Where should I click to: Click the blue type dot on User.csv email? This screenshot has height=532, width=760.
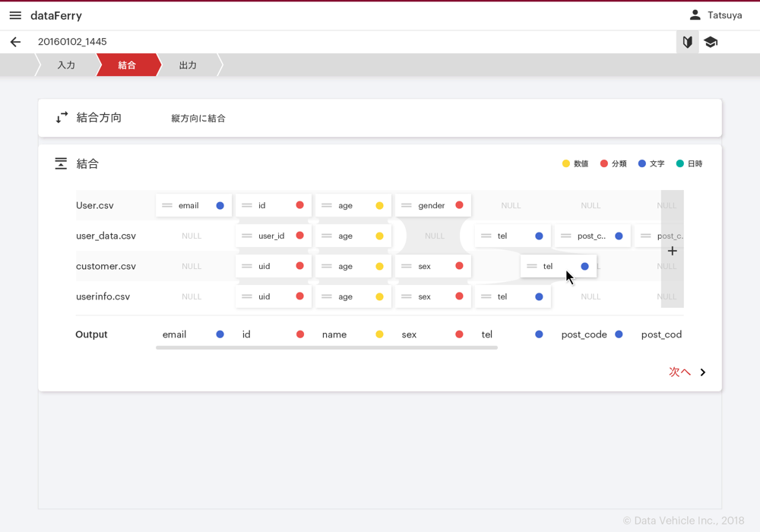pos(220,205)
